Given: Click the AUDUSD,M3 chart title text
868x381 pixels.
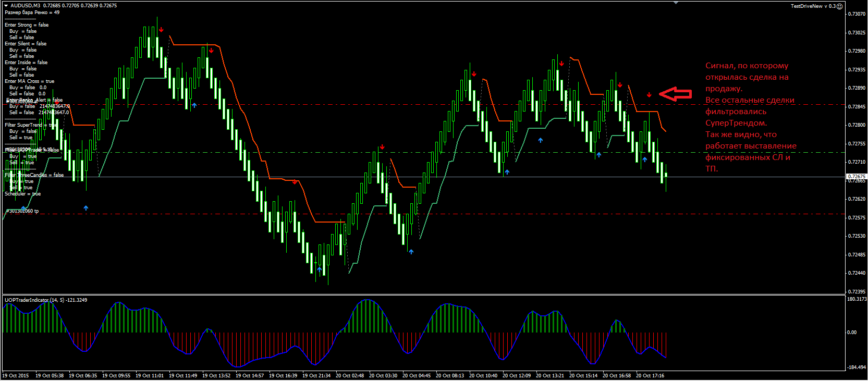Looking at the screenshot, I should click(x=25, y=6).
